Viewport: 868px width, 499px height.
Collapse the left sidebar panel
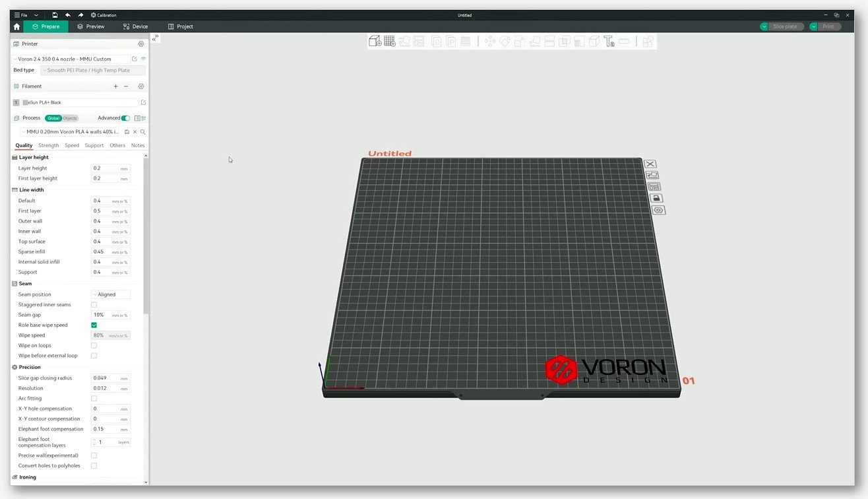tap(156, 38)
